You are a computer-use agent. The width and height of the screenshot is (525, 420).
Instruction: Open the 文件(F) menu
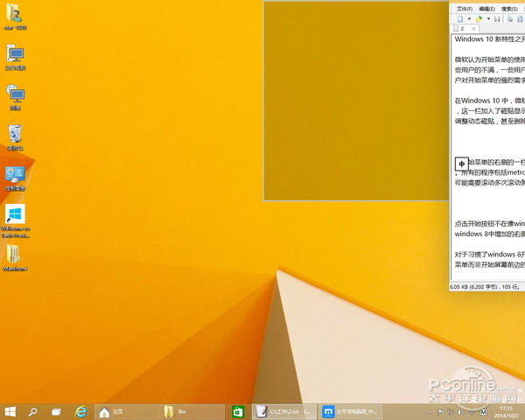[465, 7]
